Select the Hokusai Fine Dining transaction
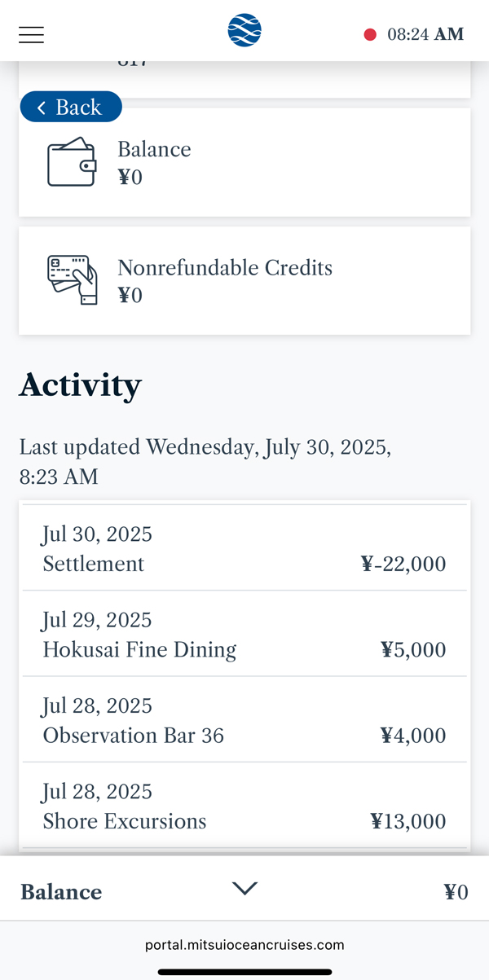The width and height of the screenshot is (489, 980). (244, 635)
